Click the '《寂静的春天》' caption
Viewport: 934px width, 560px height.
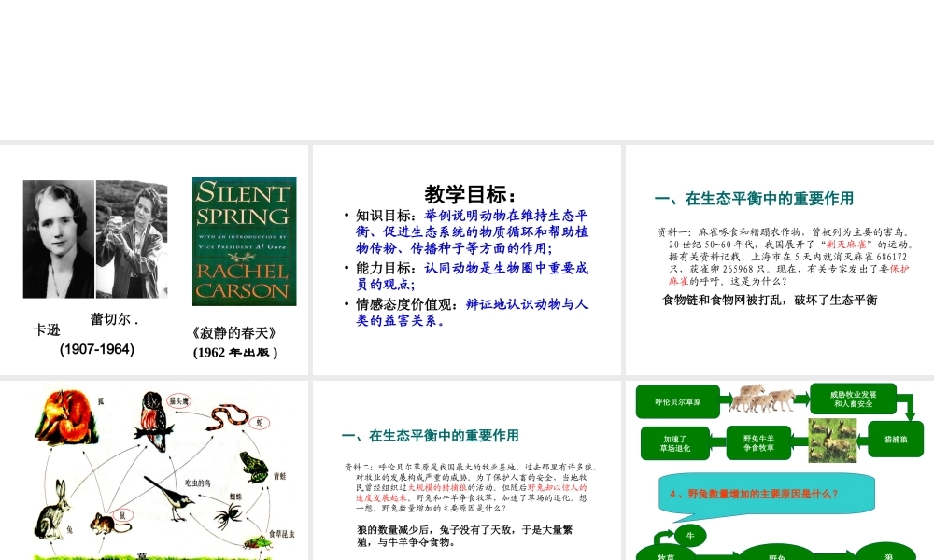point(234,332)
